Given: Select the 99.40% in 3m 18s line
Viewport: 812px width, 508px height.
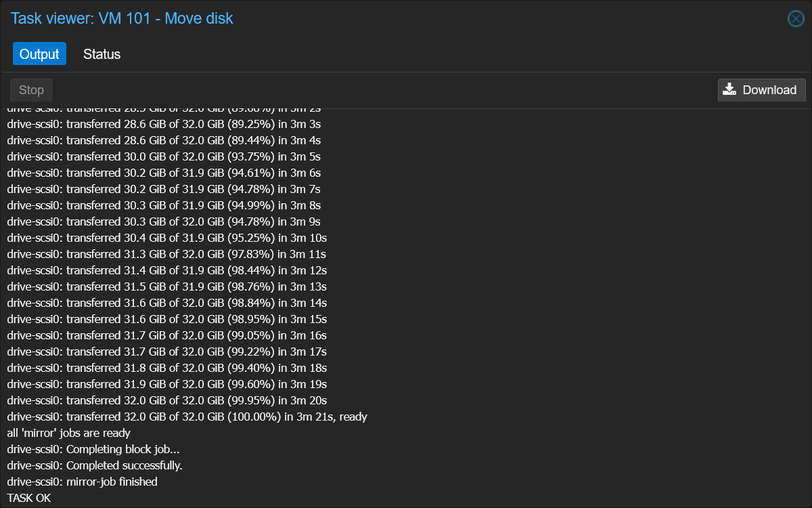Looking at the screenshot, I should (167, 368).
